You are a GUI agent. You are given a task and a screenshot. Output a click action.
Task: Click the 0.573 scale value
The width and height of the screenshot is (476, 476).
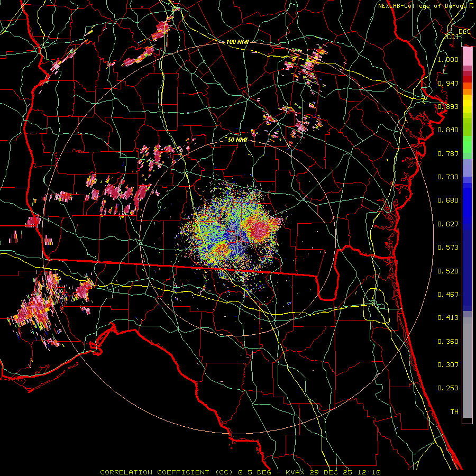click(x=448, y=247)
